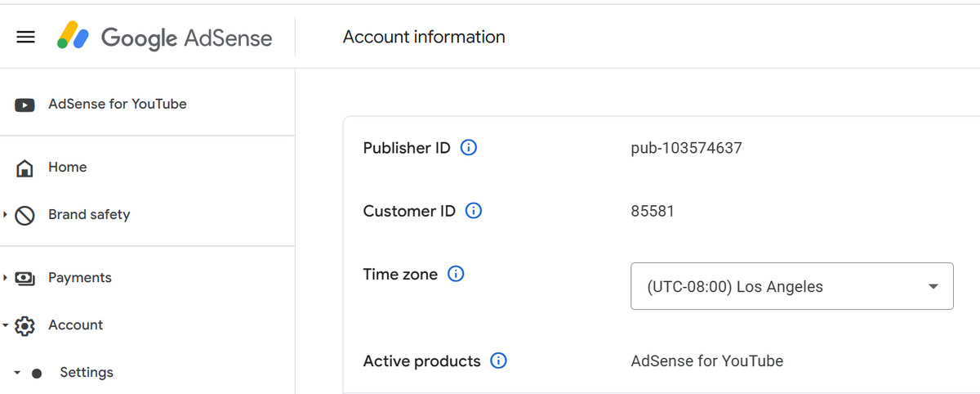
Task: Show Active products info tooltip
Action: (x=498, y=360)
